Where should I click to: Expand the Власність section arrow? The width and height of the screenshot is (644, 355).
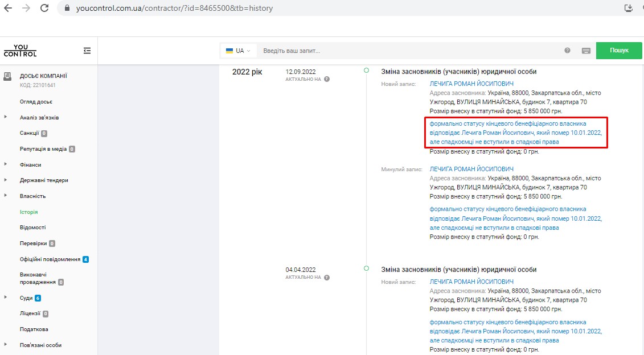pos(5,195)
